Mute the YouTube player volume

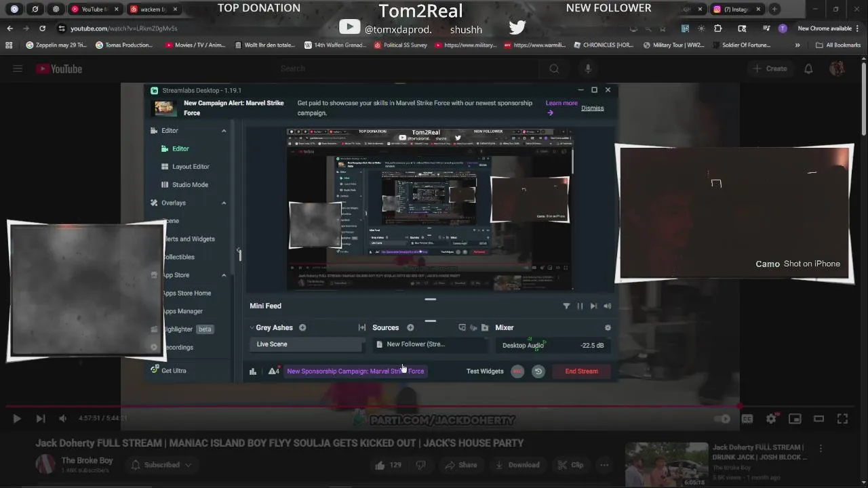tap(62, 419)
